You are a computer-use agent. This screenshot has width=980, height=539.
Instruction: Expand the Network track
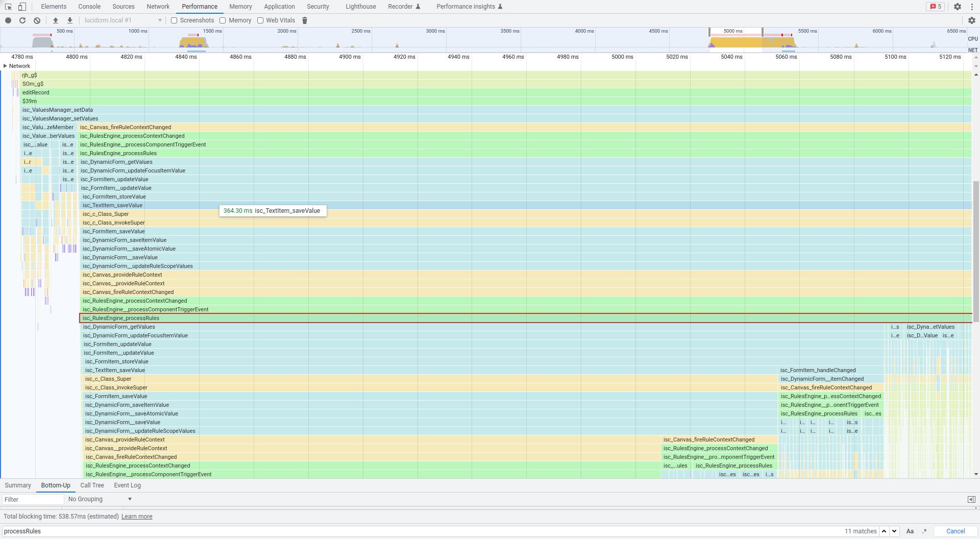point(5,66)
